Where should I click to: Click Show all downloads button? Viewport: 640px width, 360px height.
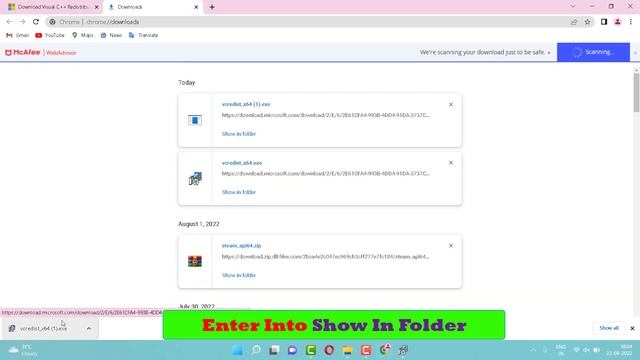pos(609,328)
